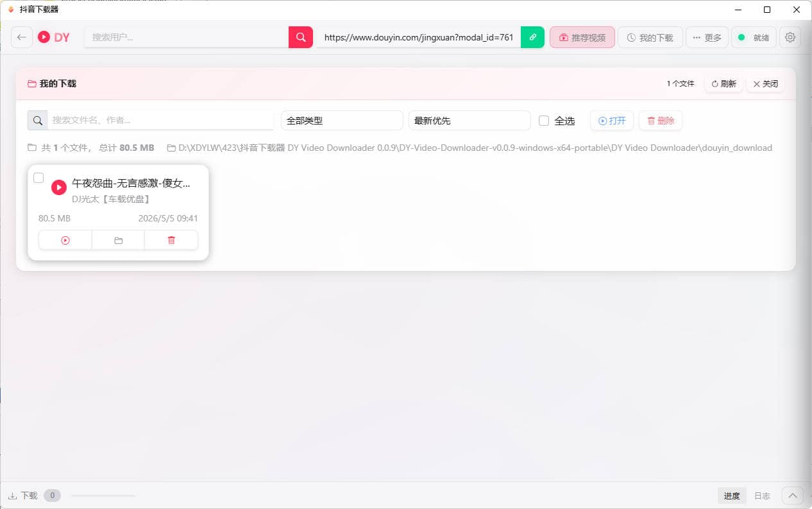Viewport: 812px width, 509px height.
Task: Click date 2026/5/5 09:41 on card
Action: click(x=168, y=218)
